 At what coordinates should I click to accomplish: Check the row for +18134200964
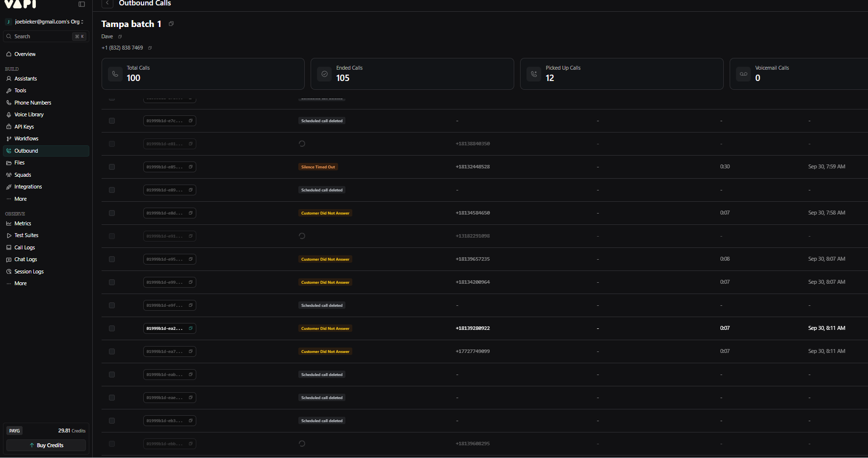(x=112, y=282)
